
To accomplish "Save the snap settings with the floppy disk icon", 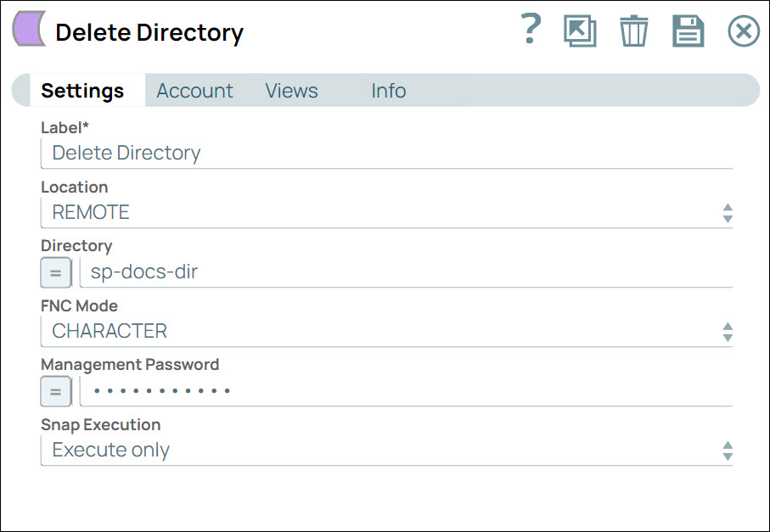I will [689, 31].
